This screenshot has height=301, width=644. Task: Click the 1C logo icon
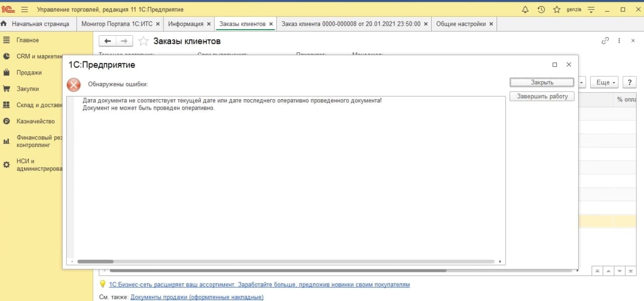pyautogui.click(x=9, y=10)
